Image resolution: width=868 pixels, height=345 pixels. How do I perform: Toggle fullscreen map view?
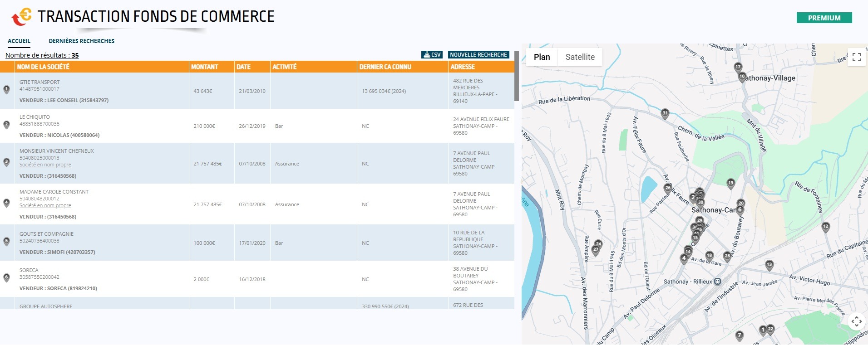(856, 57)
